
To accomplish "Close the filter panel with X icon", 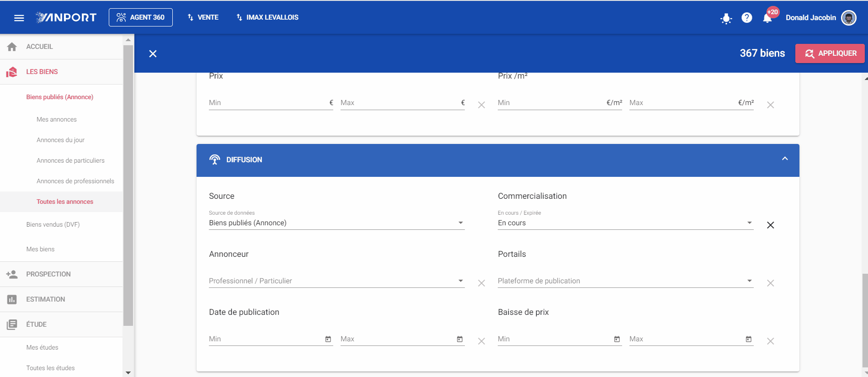I will pos(153,53).
